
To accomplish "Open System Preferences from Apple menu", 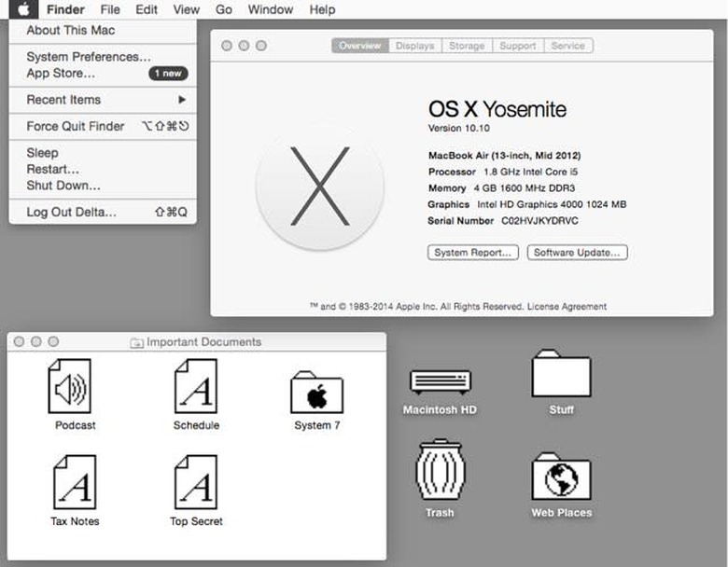I will pyautogui.click(x=103, y=57).
